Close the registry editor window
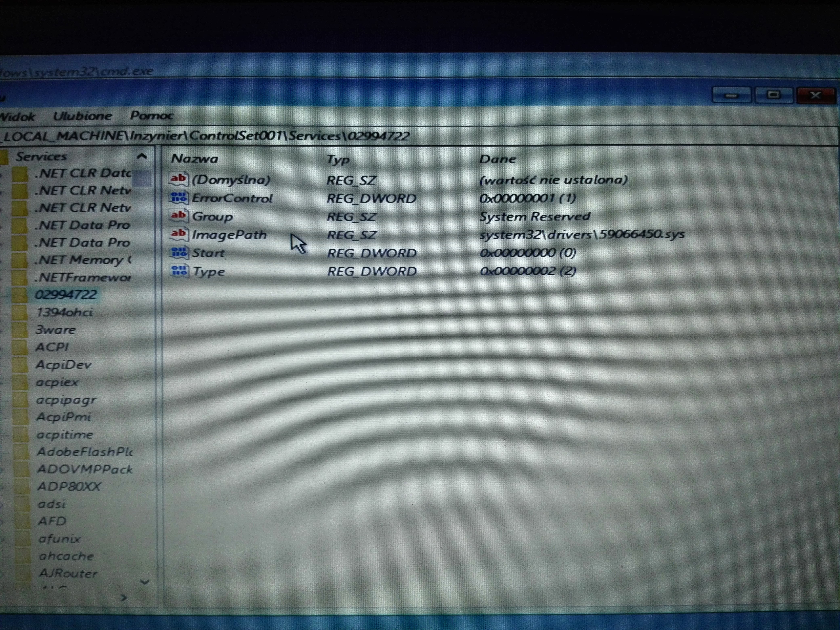840x630 pixels. click(816, 95)
